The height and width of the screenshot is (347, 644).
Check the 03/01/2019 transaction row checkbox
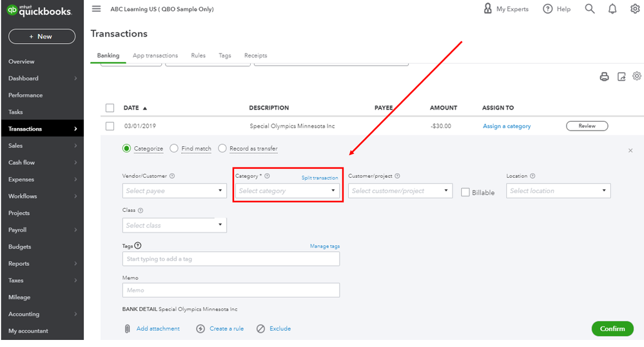point(110,126)
